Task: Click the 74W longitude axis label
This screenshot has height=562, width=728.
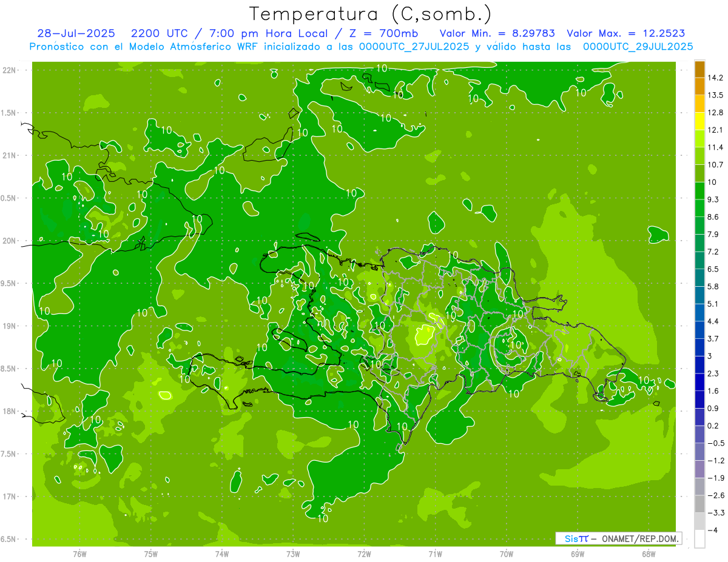Action: coord(221,554)
